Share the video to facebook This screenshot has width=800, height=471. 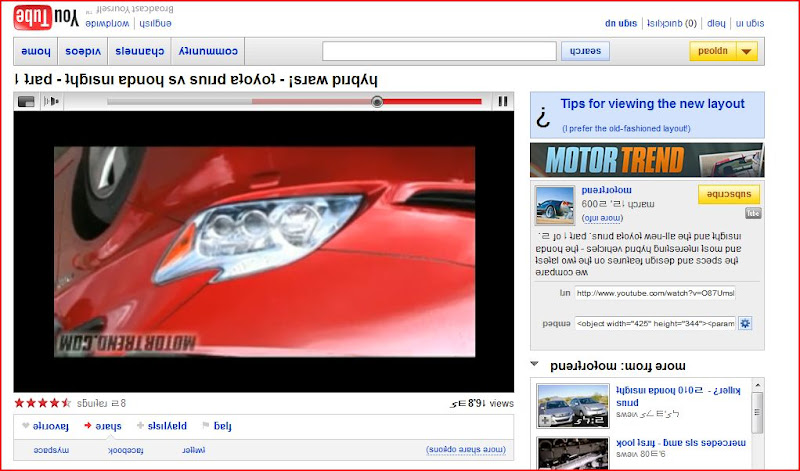(126, 450)
